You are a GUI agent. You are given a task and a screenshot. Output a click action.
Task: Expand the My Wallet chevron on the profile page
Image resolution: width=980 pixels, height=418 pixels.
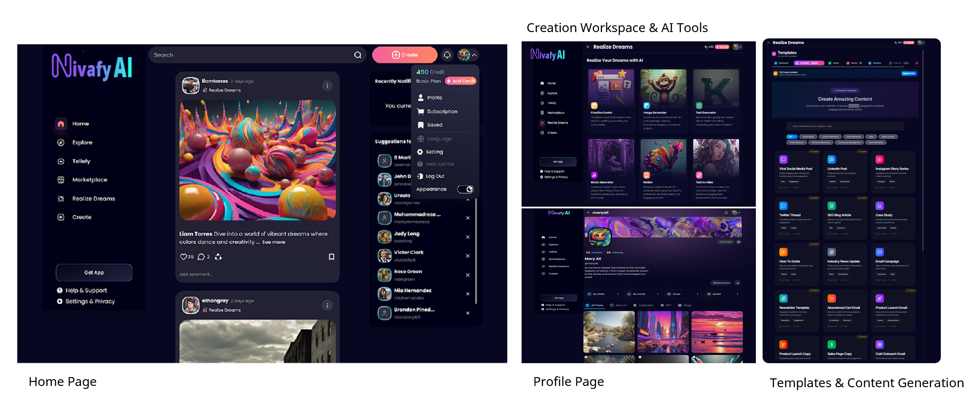pyautogui.click(x=618, y=294)
